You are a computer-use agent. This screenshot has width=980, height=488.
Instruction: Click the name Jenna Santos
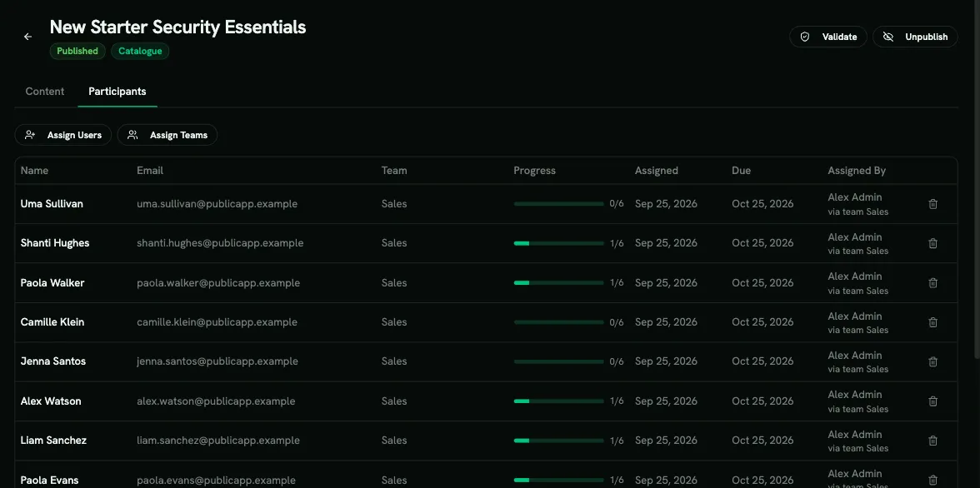tap(53, 361)
